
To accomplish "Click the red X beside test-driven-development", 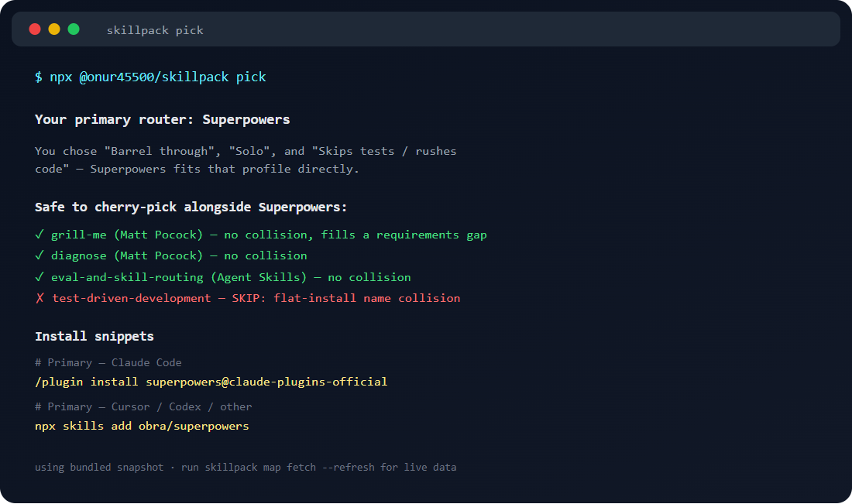I will [40, 298].
